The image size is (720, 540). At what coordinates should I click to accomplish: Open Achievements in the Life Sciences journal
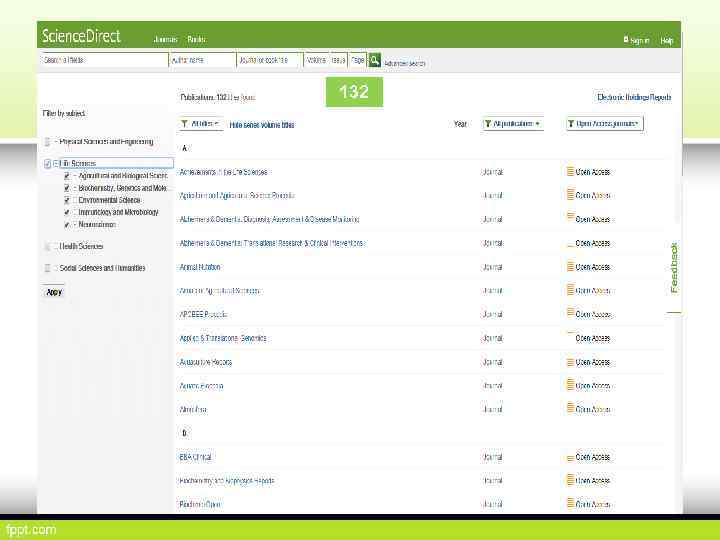click(x=223, y=172)
